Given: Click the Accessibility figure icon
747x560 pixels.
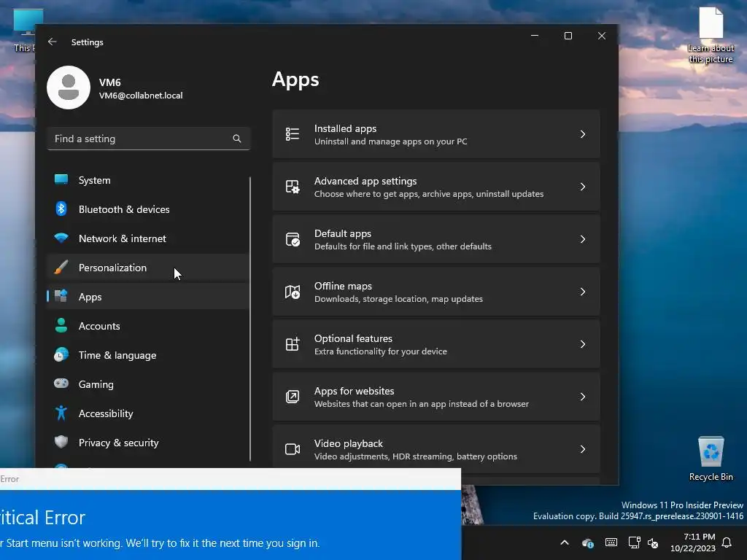Looking at the screenshot, I should [x=61, y=413].
